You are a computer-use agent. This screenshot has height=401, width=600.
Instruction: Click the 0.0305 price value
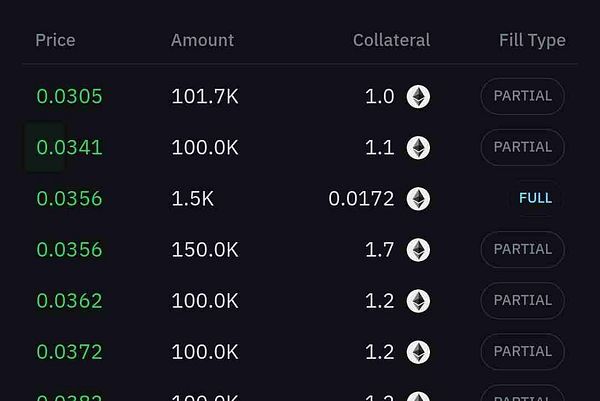[69, 97]
